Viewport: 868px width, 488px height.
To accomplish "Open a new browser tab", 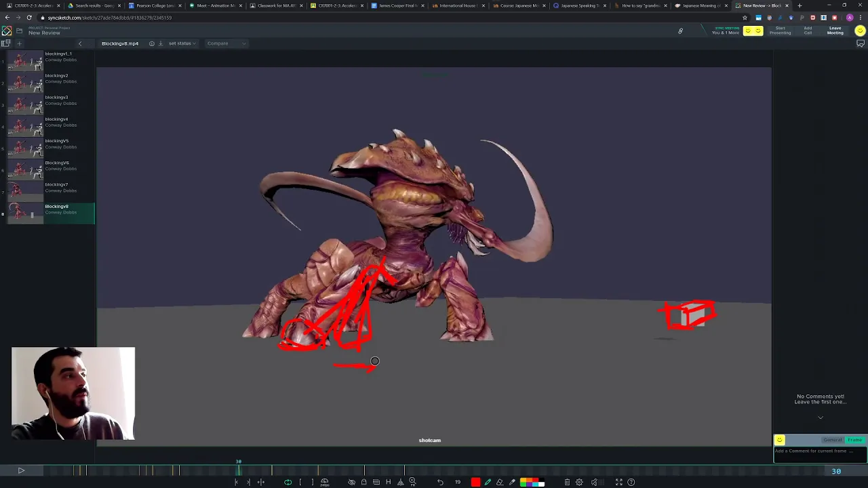I will point(800,5).
